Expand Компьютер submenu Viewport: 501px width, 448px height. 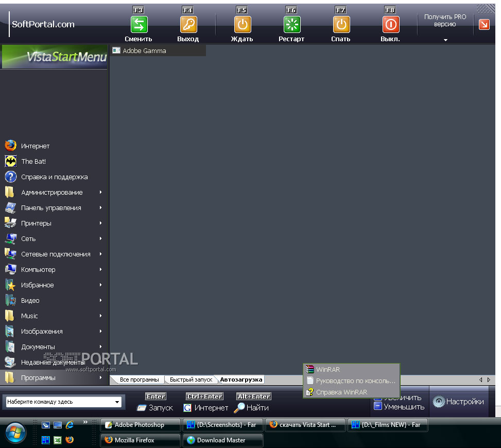(100, 269)
